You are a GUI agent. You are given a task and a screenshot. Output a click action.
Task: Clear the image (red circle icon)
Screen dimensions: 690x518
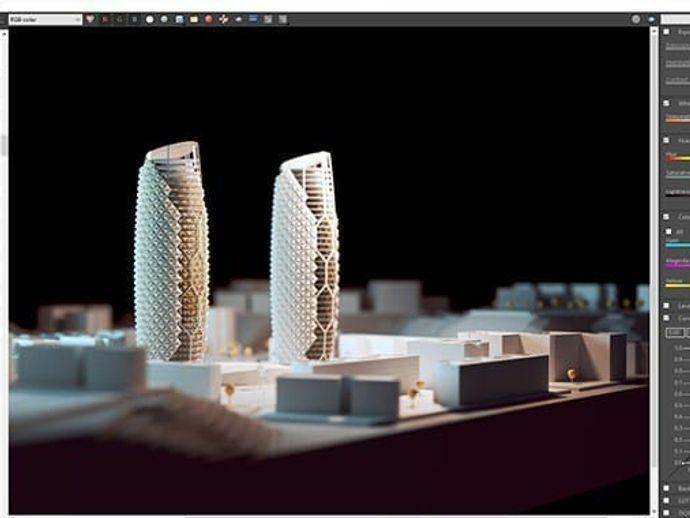tap(209, 19)
